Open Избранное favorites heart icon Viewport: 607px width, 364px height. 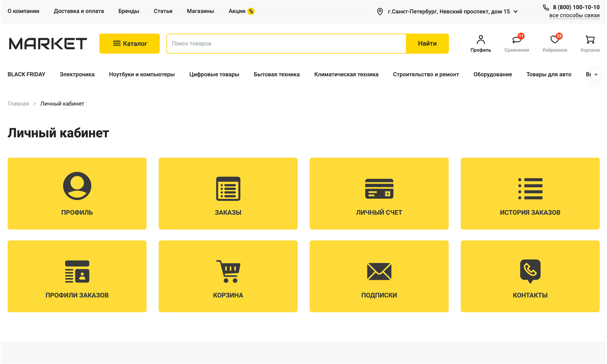[554, 43]
